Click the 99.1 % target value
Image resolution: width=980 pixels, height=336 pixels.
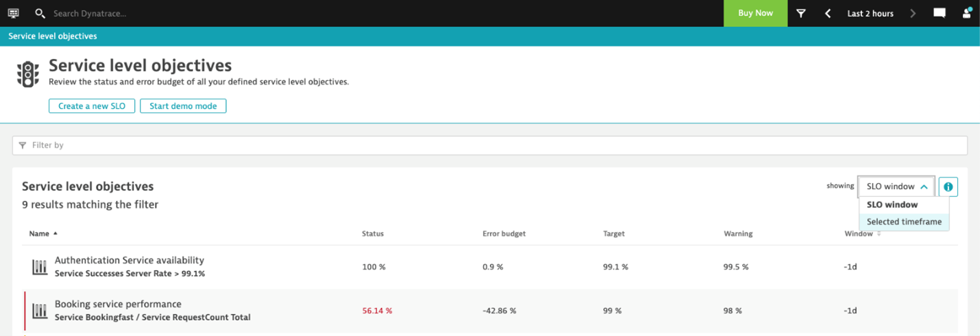(x=615, y=267)
